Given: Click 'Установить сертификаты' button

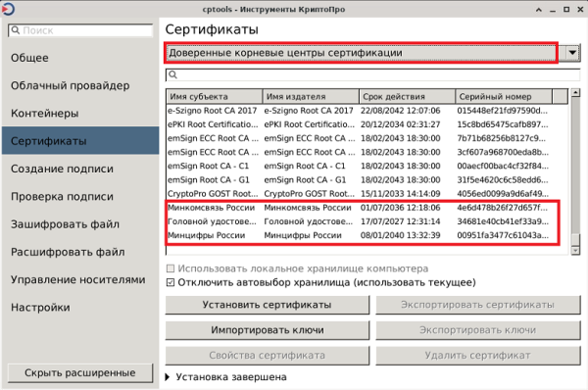Looking at the screenshot, I should [267, 305].
